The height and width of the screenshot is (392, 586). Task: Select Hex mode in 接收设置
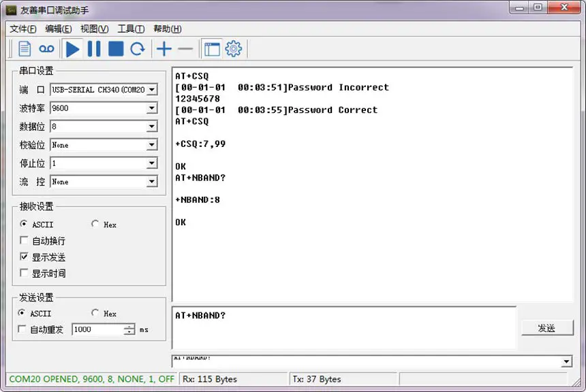(95, 225)
